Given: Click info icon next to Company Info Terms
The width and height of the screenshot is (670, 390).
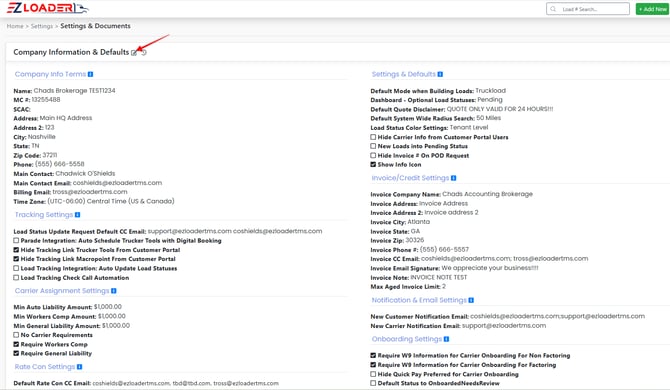Looking at the screenshot, I should [x=90, y=74].
